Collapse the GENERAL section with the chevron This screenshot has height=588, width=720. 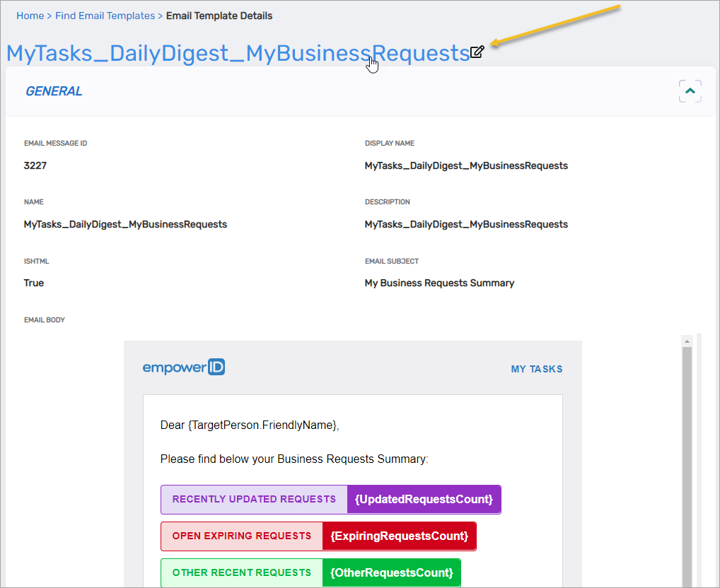tap(690, 90)
